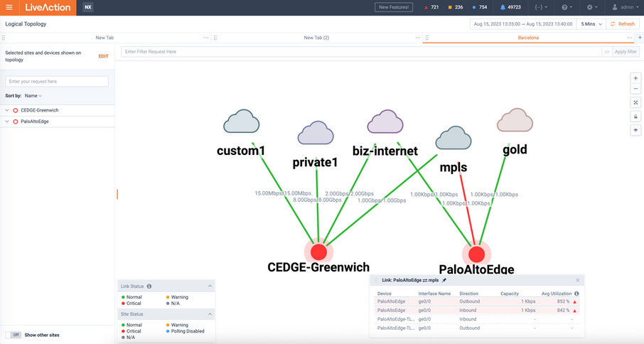Click the LiveAction logo
Viewport: 644px width, 344px height.
(x=48, y=7)
